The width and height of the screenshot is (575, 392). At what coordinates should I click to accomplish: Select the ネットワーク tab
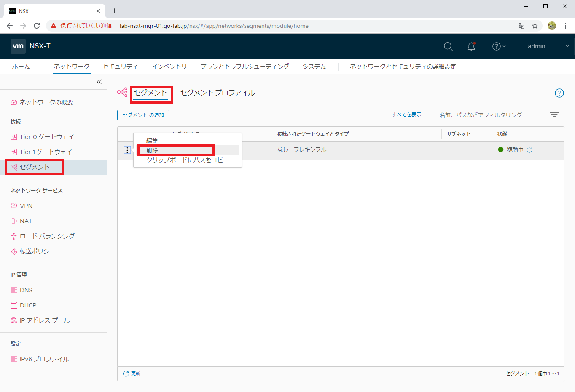71,67
